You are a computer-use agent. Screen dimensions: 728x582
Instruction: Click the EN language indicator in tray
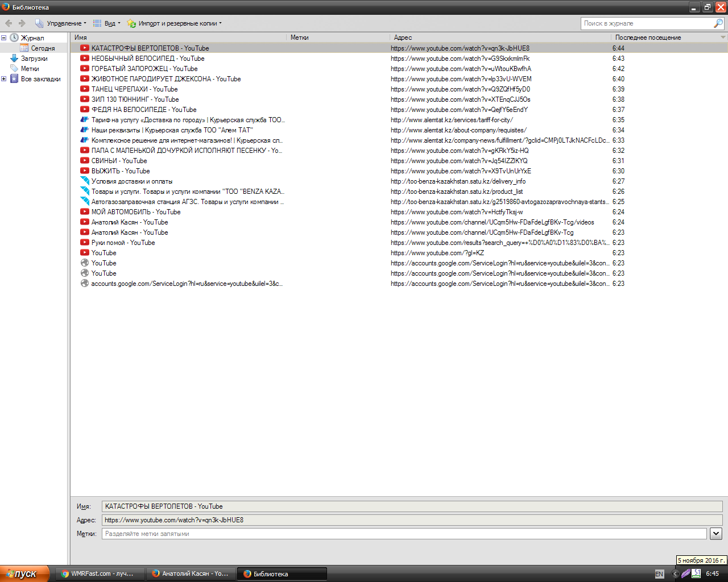coord(659,574)
